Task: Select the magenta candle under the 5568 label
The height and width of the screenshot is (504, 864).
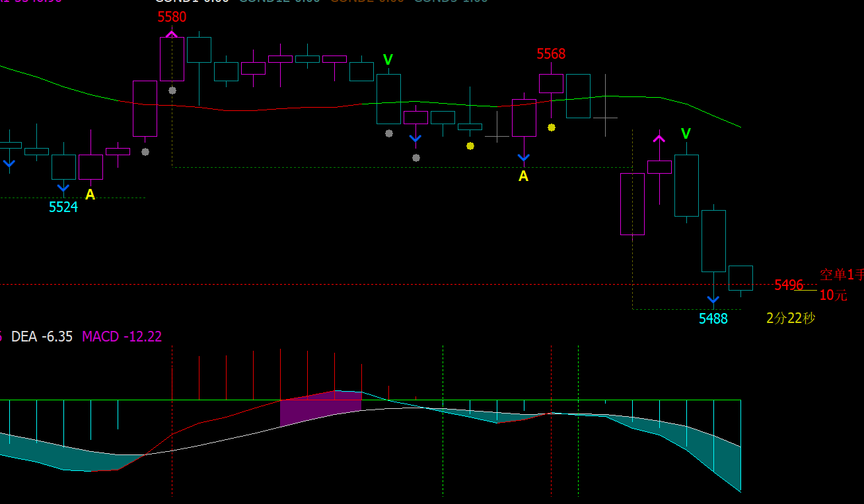Action: pyautogui.click(x=552, y=83)
